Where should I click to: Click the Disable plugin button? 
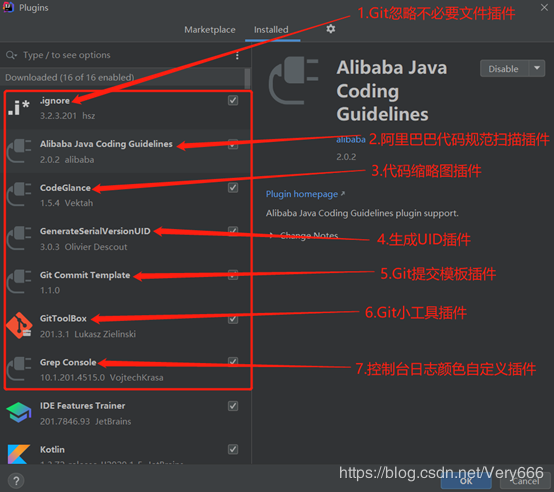[x=504, y=69]
